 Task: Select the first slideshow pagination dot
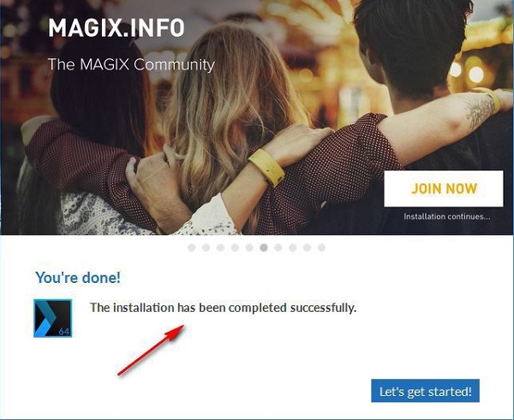192,248
